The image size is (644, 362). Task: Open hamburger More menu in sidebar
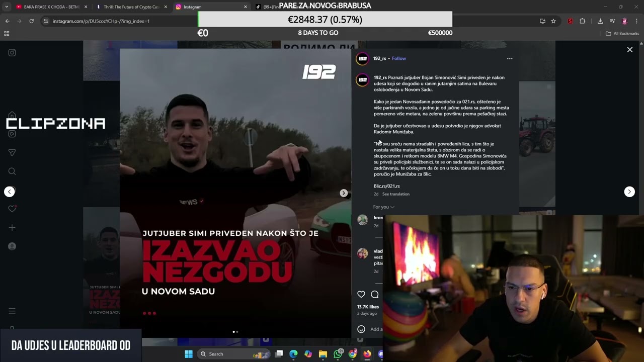(12, 311)
